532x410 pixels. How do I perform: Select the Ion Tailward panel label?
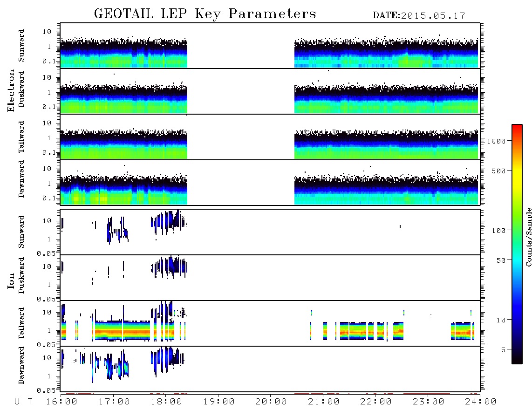pyautogui.click(x=21, y=323)
